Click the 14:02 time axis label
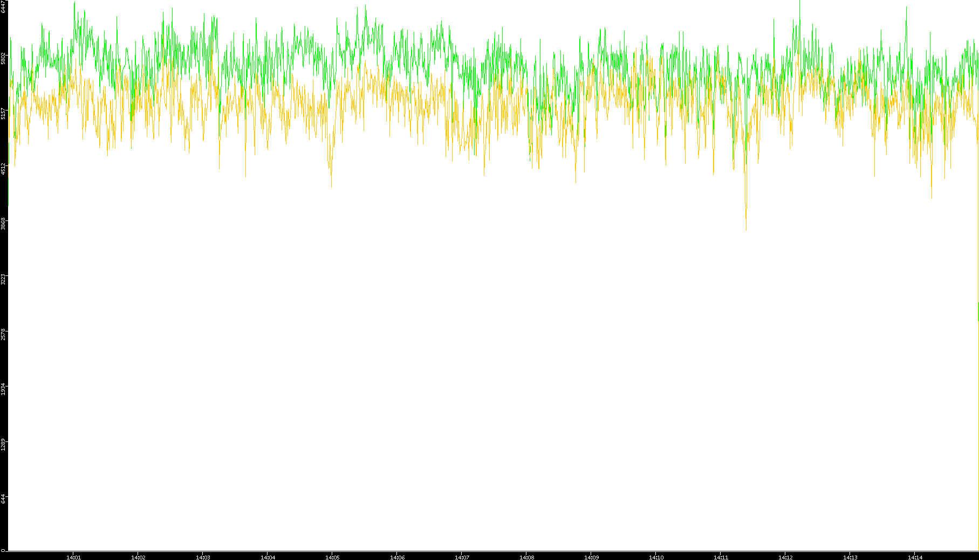The height and width of the screenshot is (560, 979). coord(138,557)
